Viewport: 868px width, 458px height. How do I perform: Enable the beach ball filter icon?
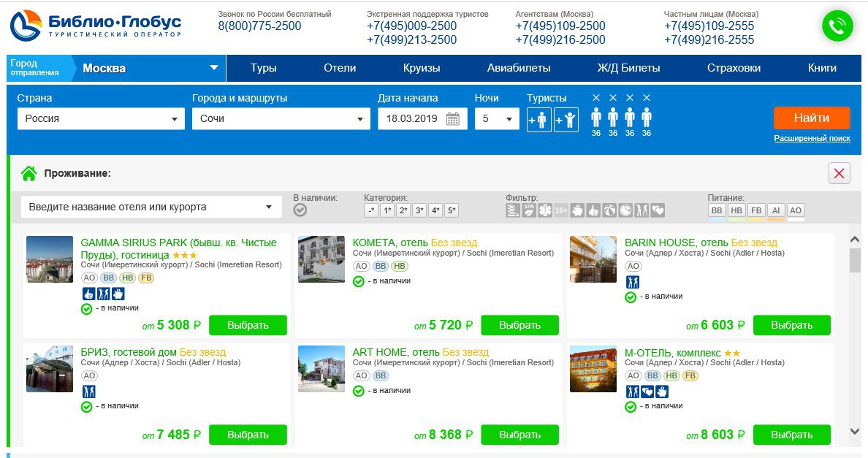click(609, 210)
